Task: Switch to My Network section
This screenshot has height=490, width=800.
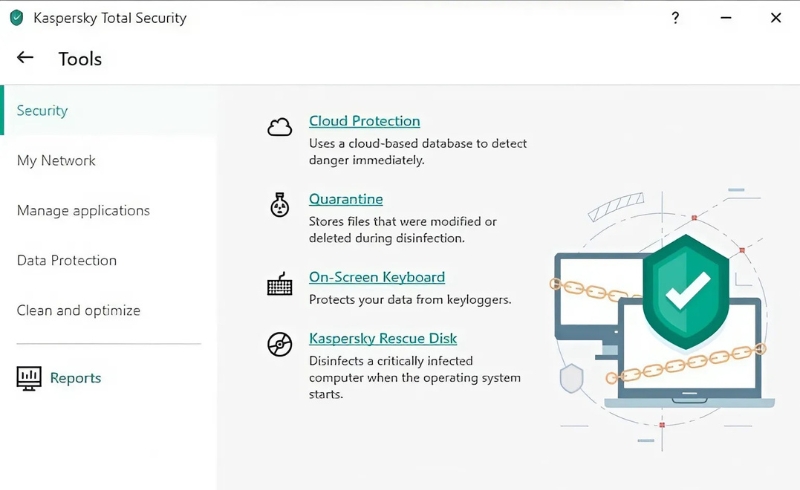Action: [x=56, y=160]
